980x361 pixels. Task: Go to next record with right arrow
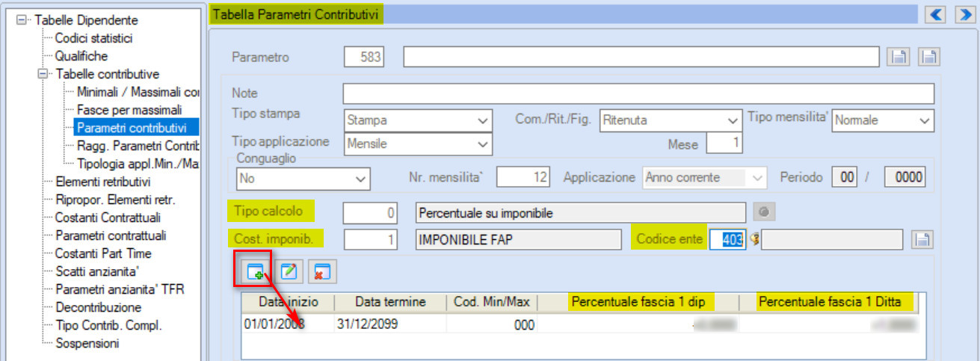tap(965, 13)
